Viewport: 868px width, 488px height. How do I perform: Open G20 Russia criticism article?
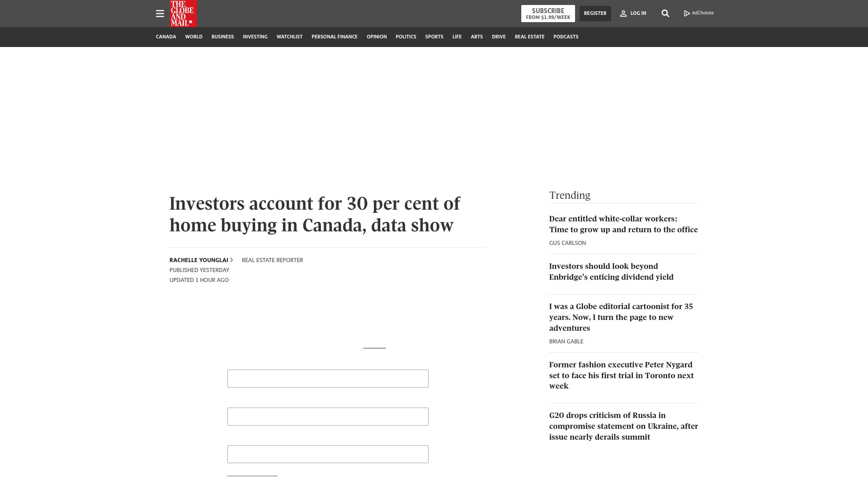click(x=623, y=426)
